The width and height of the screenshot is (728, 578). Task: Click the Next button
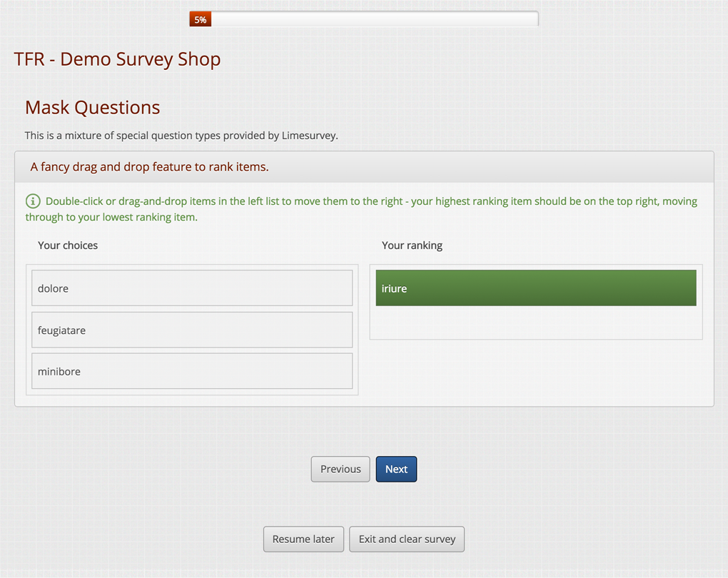click(x=396, y=469)
